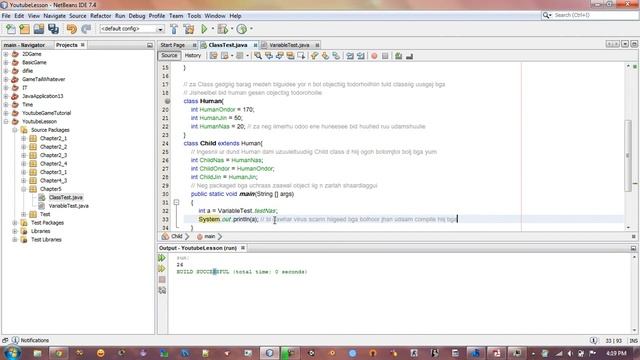The image size is (640, 360).
Task: Expand the Libraries node
Action: point(15,231)
